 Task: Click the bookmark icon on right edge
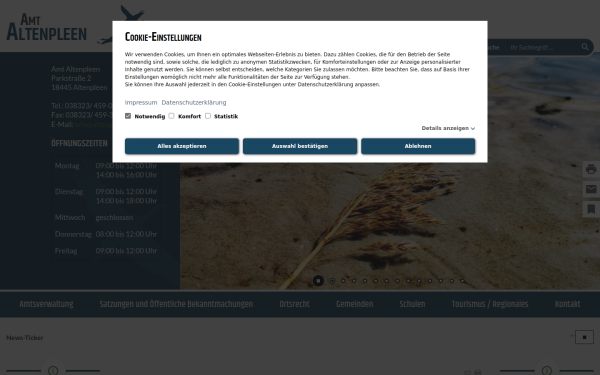(x=591, y=209)
